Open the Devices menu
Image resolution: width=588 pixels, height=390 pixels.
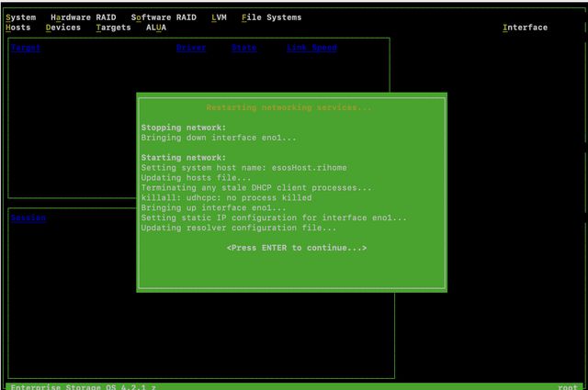pos(63,28)
